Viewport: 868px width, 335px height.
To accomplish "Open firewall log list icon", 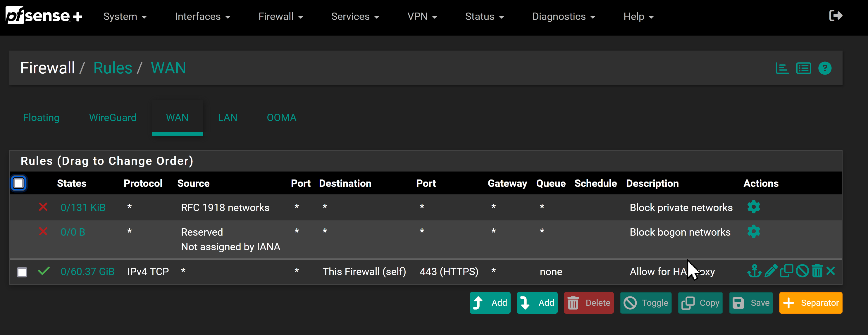I will coord(803,68).
